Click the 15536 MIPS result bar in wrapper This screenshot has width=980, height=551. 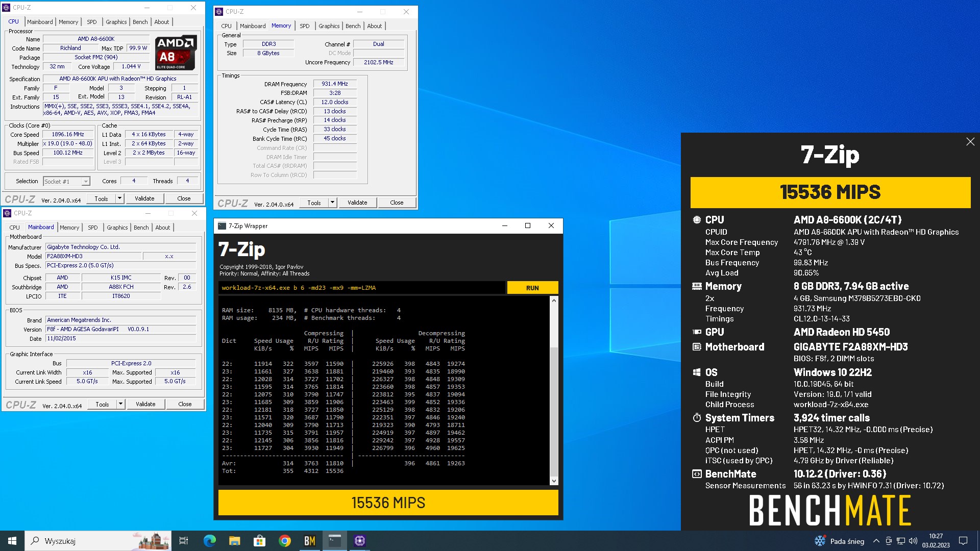(x=388, y=503)
